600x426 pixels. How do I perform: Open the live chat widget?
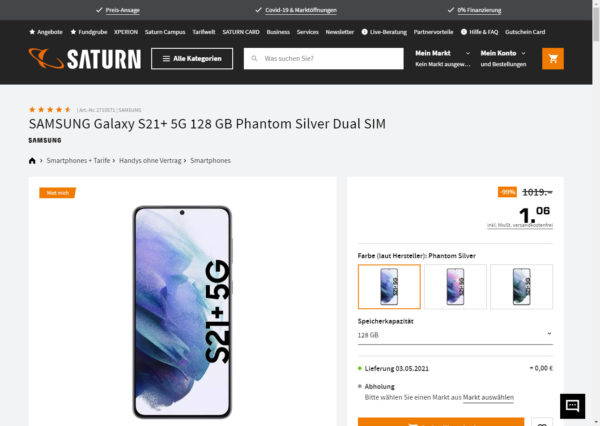pos(572,405)
